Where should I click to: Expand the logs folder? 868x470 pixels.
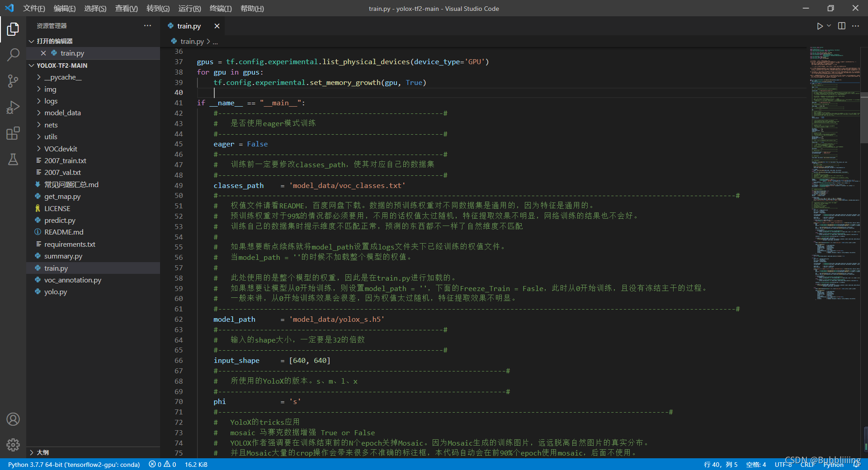click(93, 101)
